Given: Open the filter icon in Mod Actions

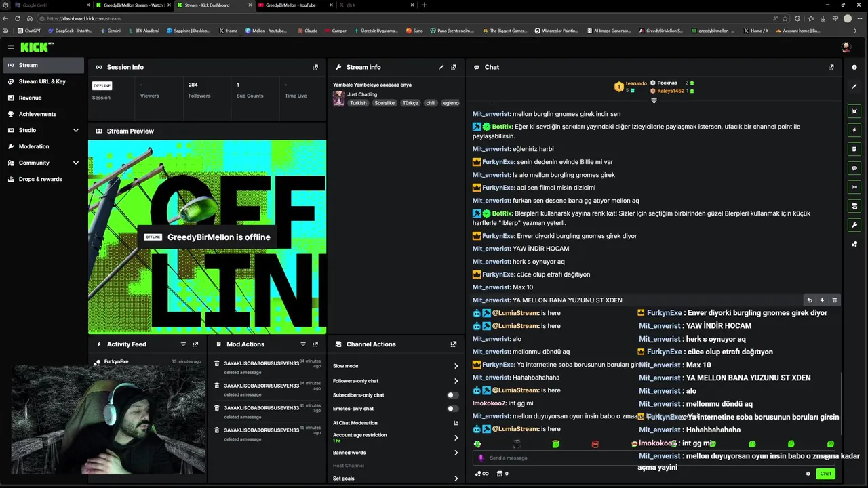Looking at the screenshot, I should point(303,344).
